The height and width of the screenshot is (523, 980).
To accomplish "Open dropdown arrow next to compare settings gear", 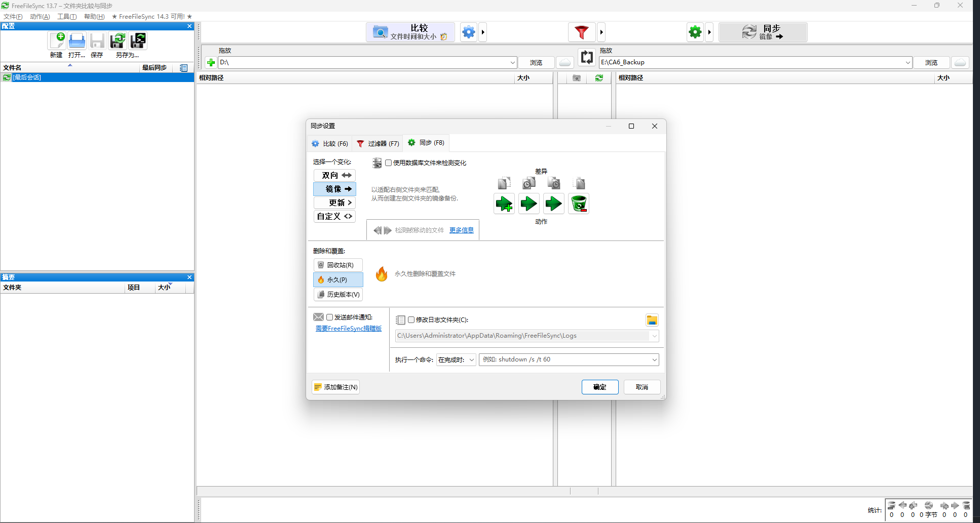I will (483, 32).
